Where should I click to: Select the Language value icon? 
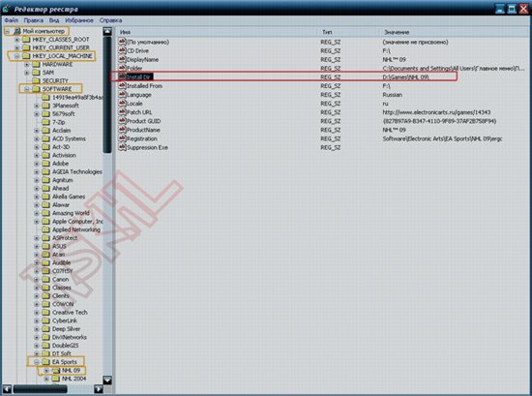122,95
